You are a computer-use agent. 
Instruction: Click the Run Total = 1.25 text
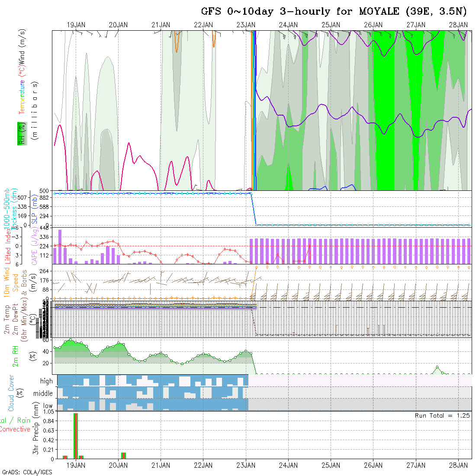coord(442,415)
